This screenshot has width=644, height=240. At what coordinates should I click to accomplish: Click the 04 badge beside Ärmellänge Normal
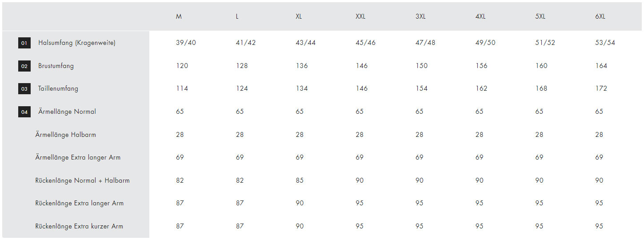(x=24, y=112)
